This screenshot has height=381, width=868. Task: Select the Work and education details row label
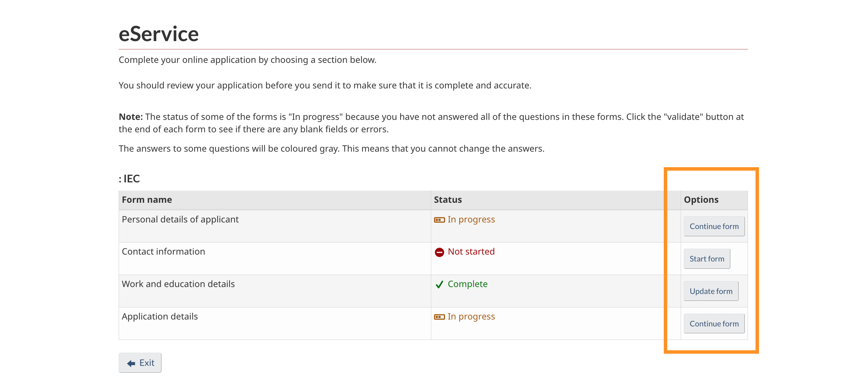point(178,284)
